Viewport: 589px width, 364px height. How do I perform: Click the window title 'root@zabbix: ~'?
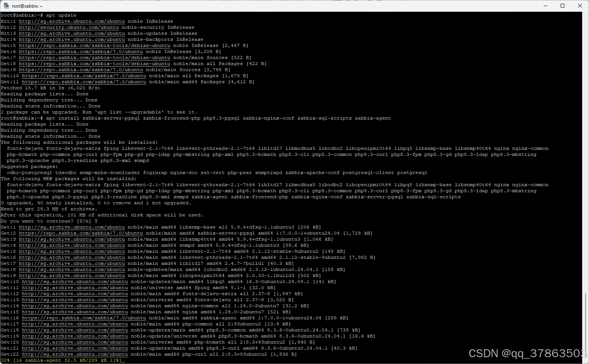tap(27, 6)
